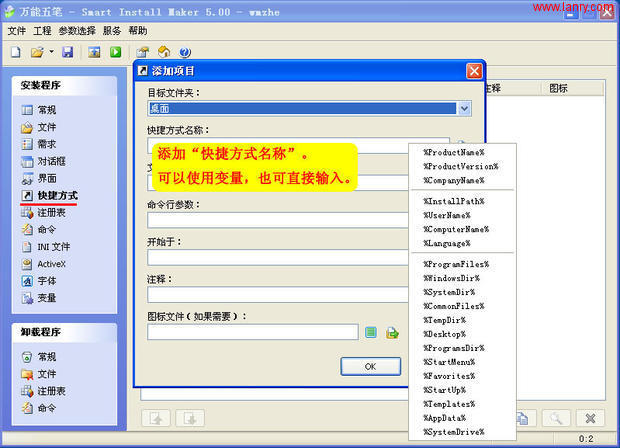Click the Compile installer toolbar icon
This screenshot has height=448, width=620.
[x=94, y=52]
